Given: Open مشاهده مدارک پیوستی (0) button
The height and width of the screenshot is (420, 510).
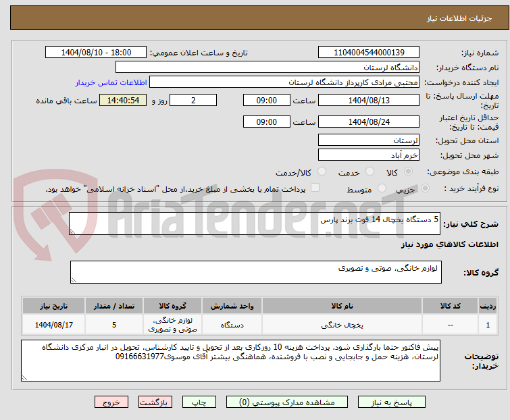Looking at the screenshot, I should coord(287,402).
